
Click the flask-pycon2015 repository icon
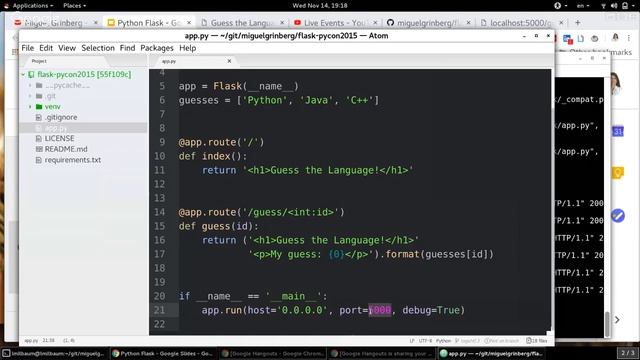[x=31, y=74]
